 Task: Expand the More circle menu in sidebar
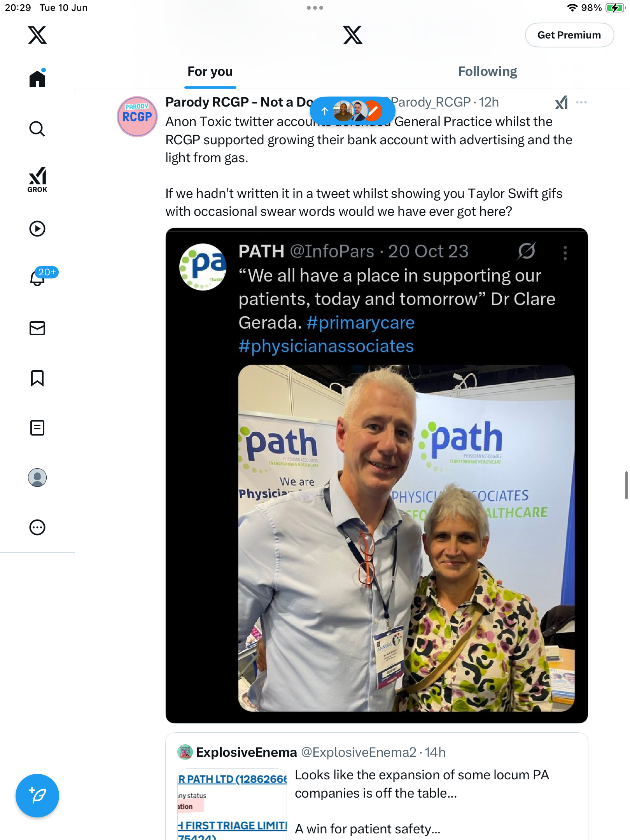(37, 527)
